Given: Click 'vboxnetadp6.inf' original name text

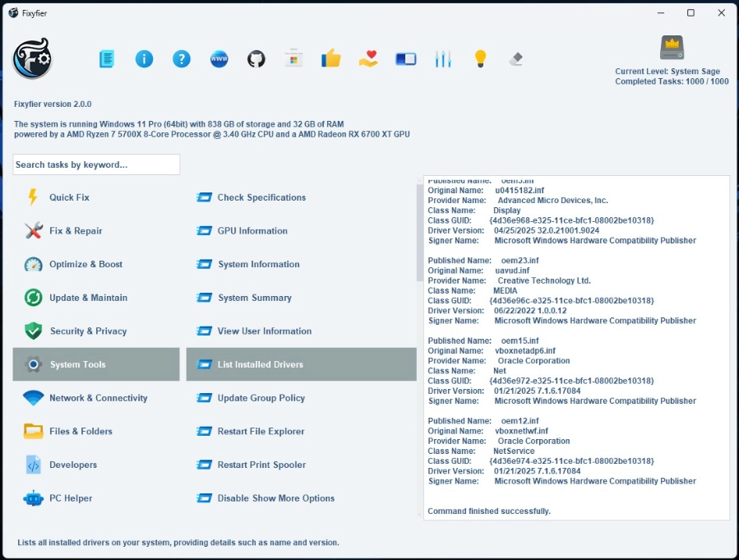Looking at the screenshot, I should pos(525,350).
